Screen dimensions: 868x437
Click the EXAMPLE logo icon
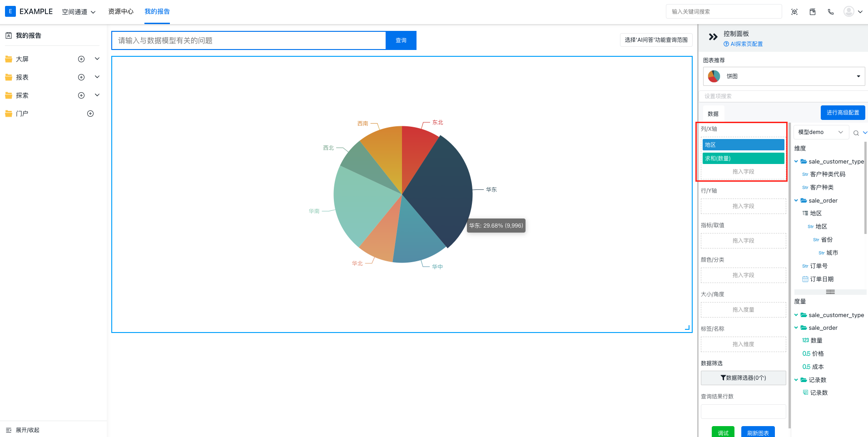[10, 11]
